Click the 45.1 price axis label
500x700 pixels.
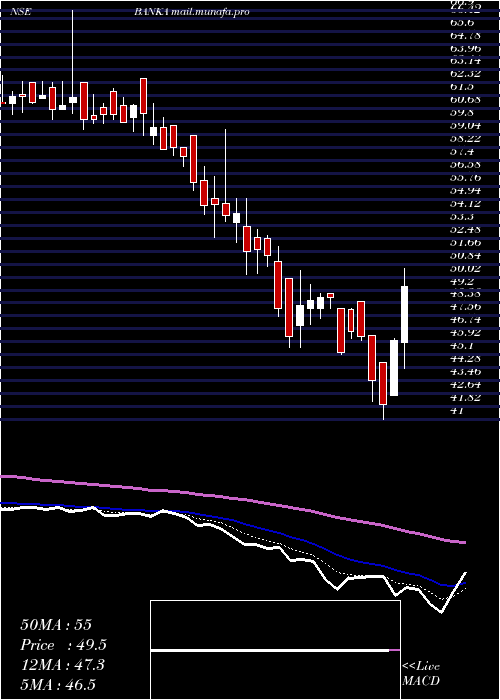coord(462,346)
